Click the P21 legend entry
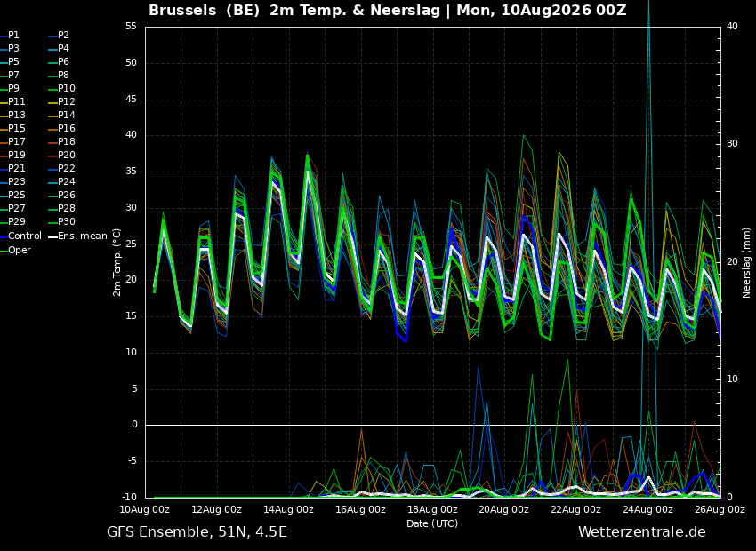756x551 pixels. point(12,169)
